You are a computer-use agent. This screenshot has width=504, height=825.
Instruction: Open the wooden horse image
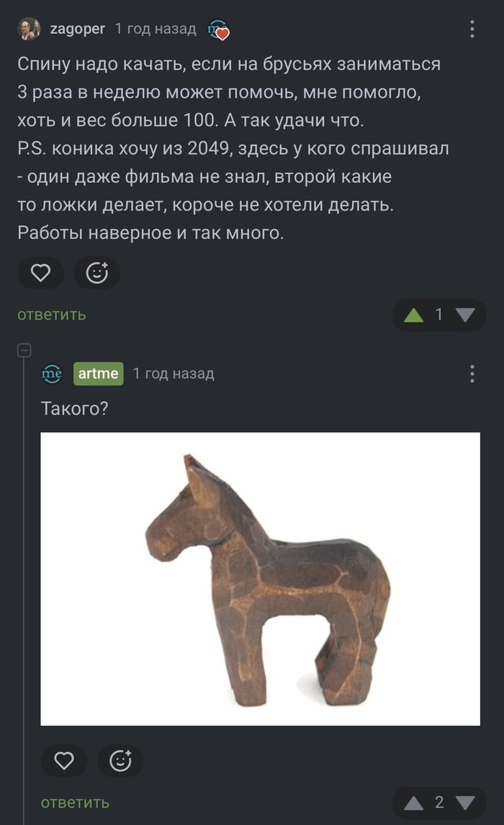(x=261, y=579)
